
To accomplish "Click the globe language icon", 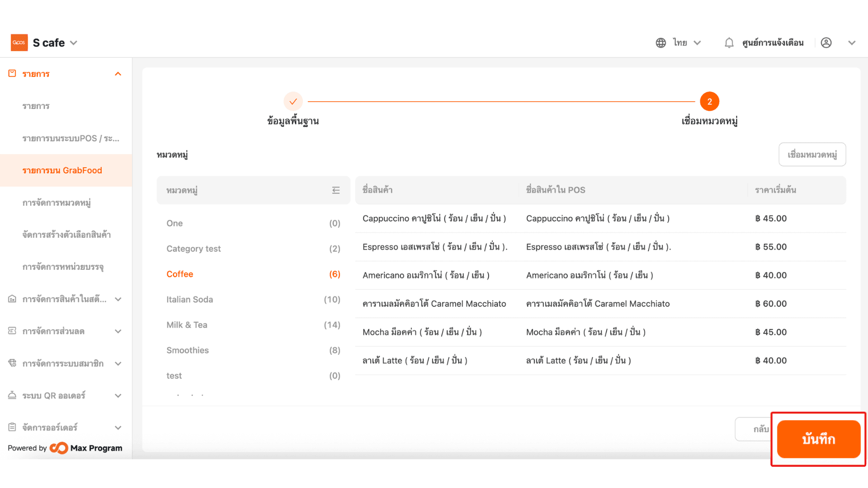I will coord(661,43).
